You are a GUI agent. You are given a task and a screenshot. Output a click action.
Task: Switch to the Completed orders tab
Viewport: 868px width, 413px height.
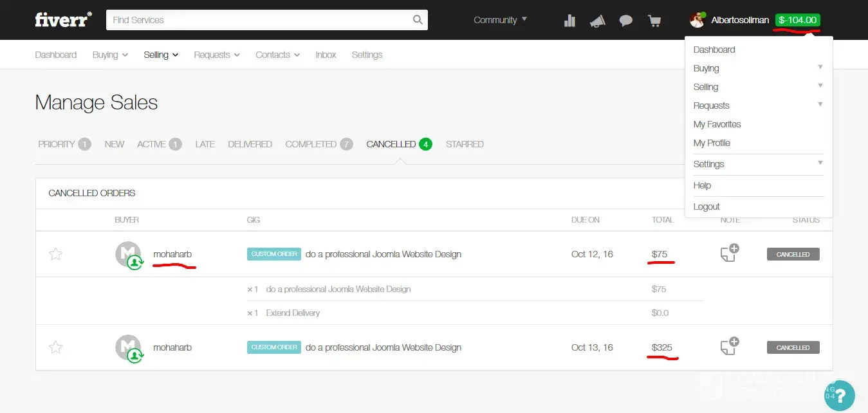[319, 144]
